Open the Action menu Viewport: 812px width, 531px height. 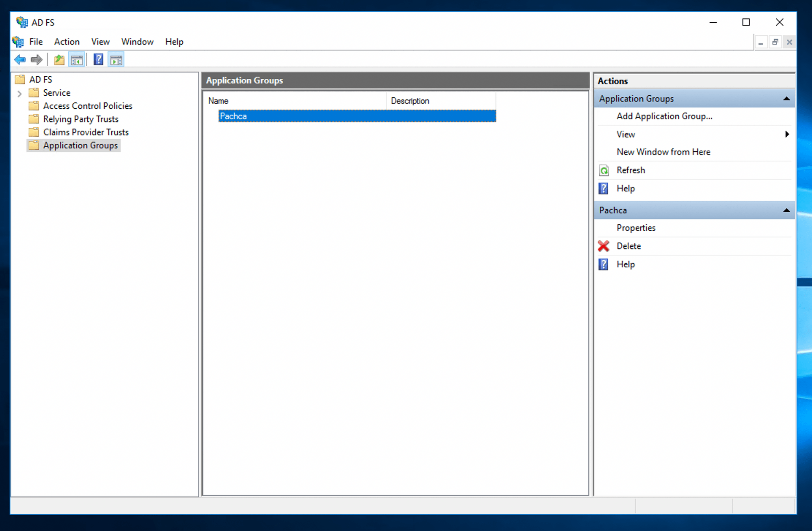pyautogui.click(x=67, y=42)
